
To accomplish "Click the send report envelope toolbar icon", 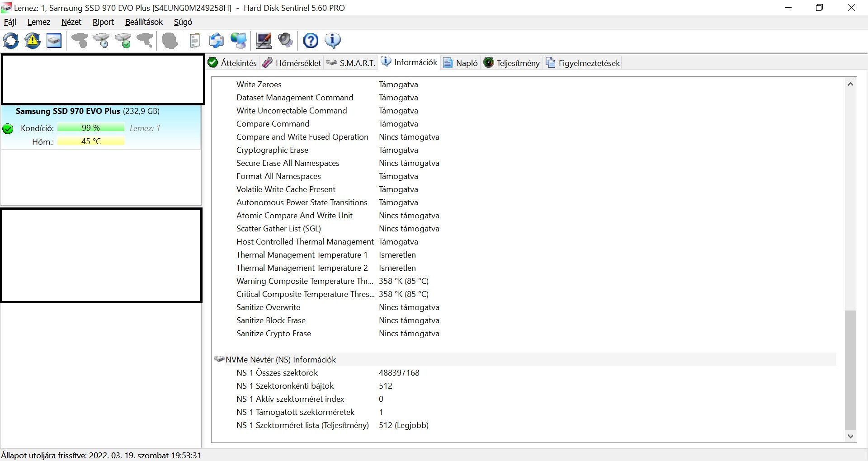I will (x=217, y=41).
